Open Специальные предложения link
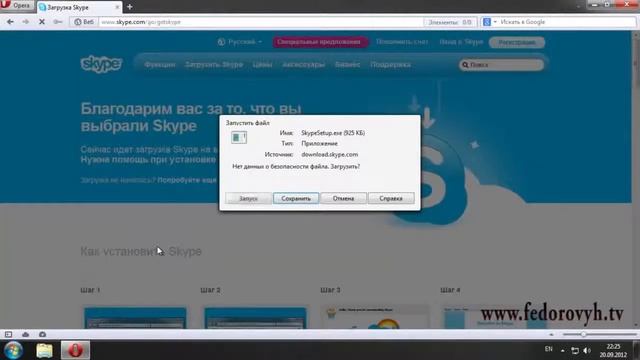The height and width of the screenshot is (360, 640). coord(319,42)
